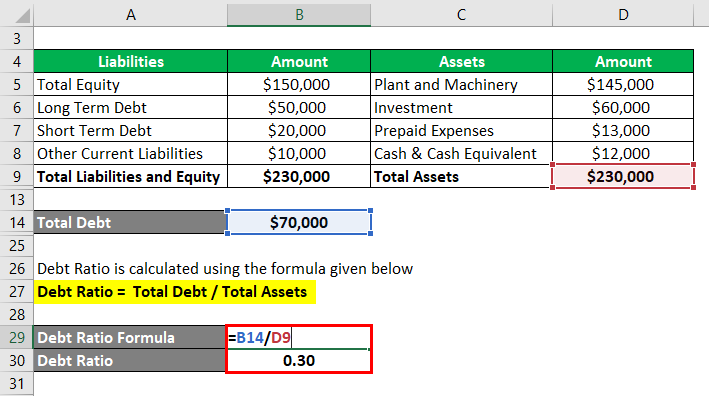Select the 0.30 Debt Ratio result
Viewport: 709px width, 396px height.
click(x=299, y=360)
